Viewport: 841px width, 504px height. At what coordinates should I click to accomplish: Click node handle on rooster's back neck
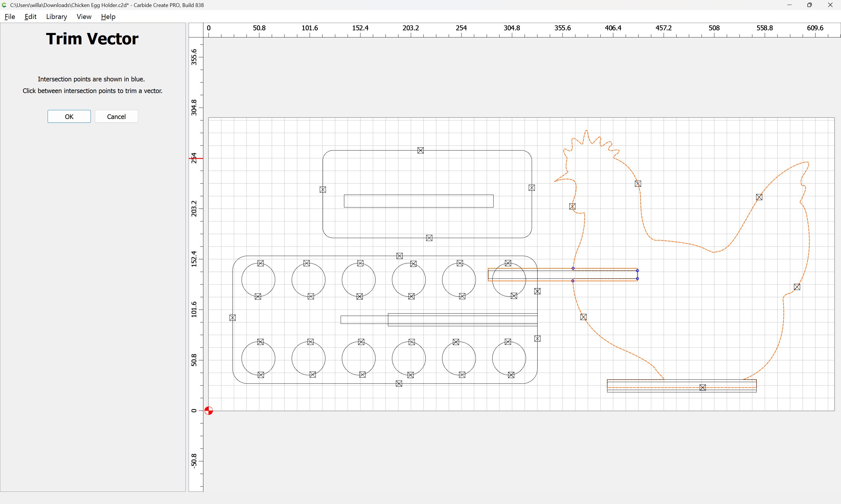click(x=638, y=184)
